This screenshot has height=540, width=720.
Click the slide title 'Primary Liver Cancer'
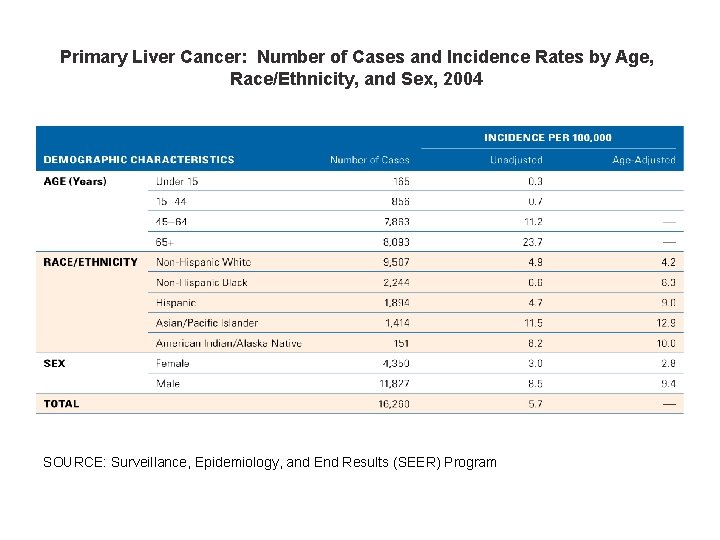click(357, 68)
